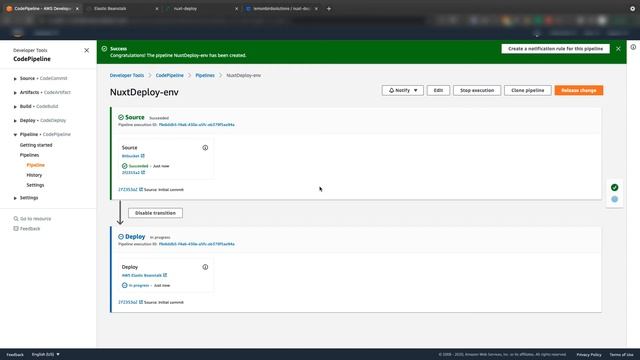This screenshot has width=640, height=360.
Task: Open the Notify dropdown
Action: [402, 90]
